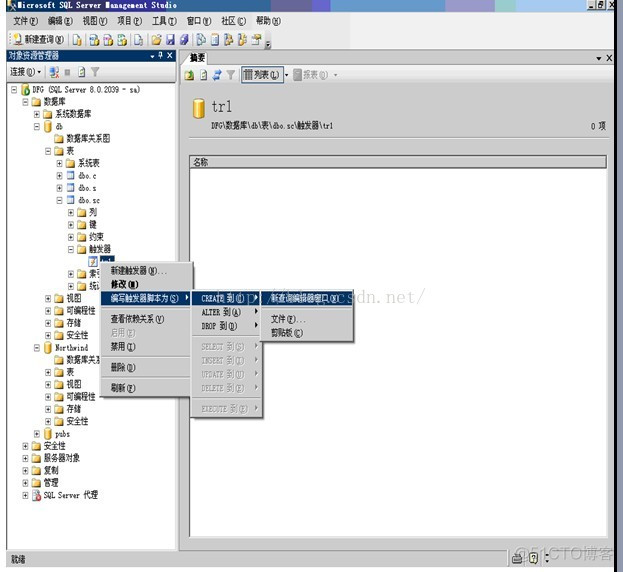Select the 数据库关系图 folder under db
This screenshot has height=572, width=623.
click(83, 139)
